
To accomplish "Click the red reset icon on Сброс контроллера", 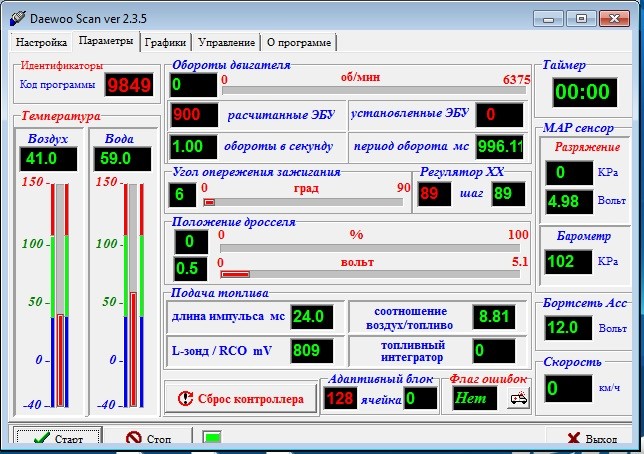I will tap(186, 398).
